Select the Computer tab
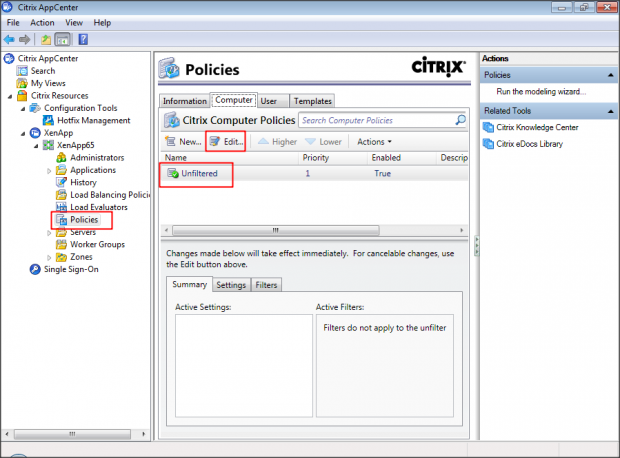The width and height of the screenshot is (620, 458). tap(234, 100)
